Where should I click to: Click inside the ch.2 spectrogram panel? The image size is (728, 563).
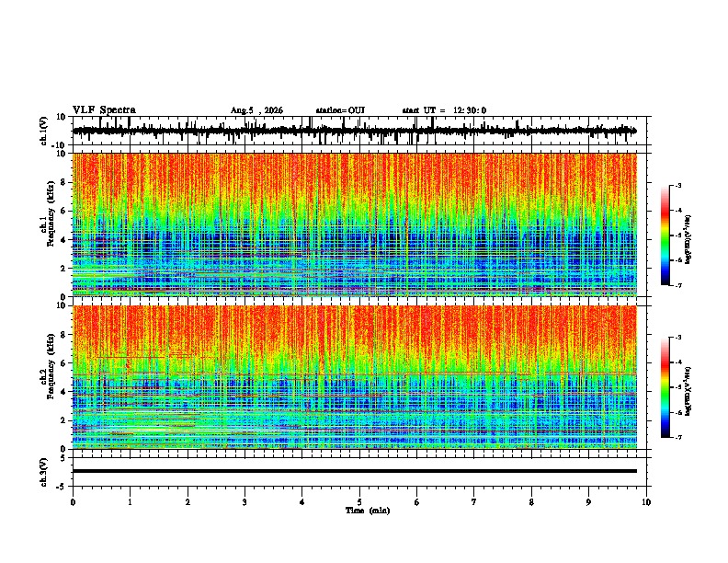point(355,377)
